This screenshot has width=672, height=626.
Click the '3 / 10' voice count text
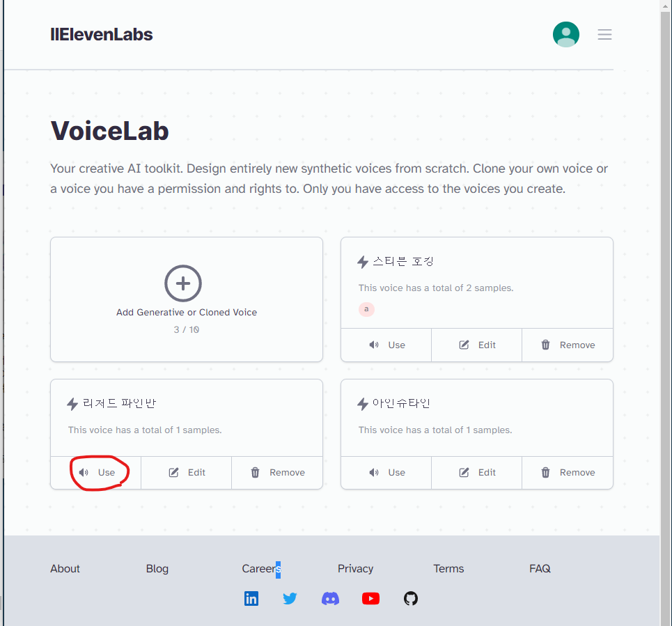(187, 329)
